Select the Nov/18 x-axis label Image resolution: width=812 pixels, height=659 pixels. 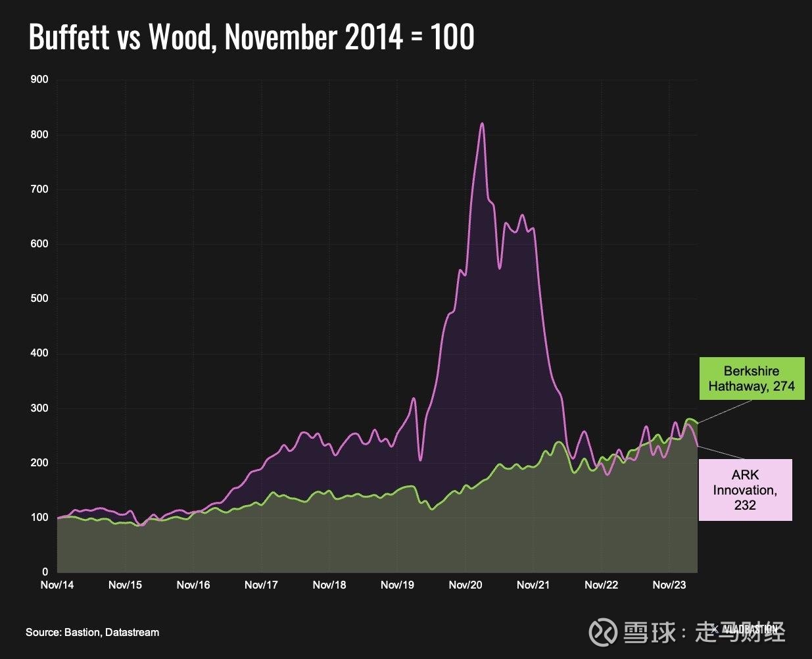(329, 585)
